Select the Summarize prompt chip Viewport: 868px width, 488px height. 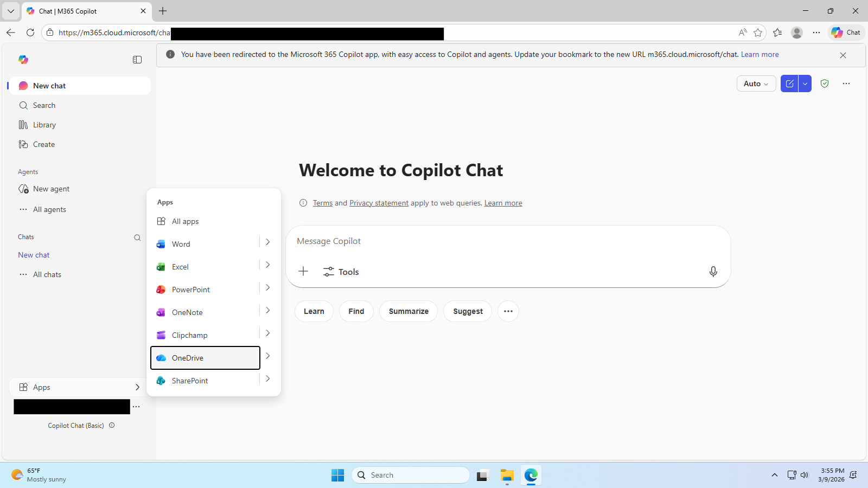409,311
